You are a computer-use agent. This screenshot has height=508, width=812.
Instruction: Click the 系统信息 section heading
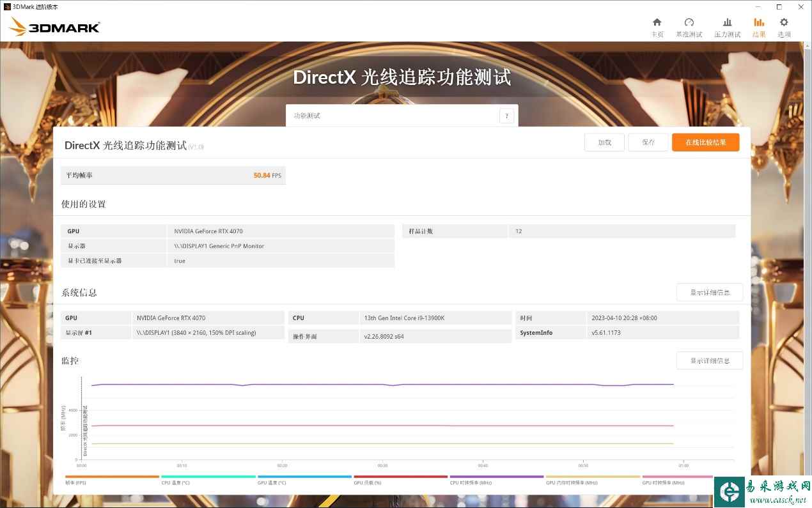click(x=79, y=293)
